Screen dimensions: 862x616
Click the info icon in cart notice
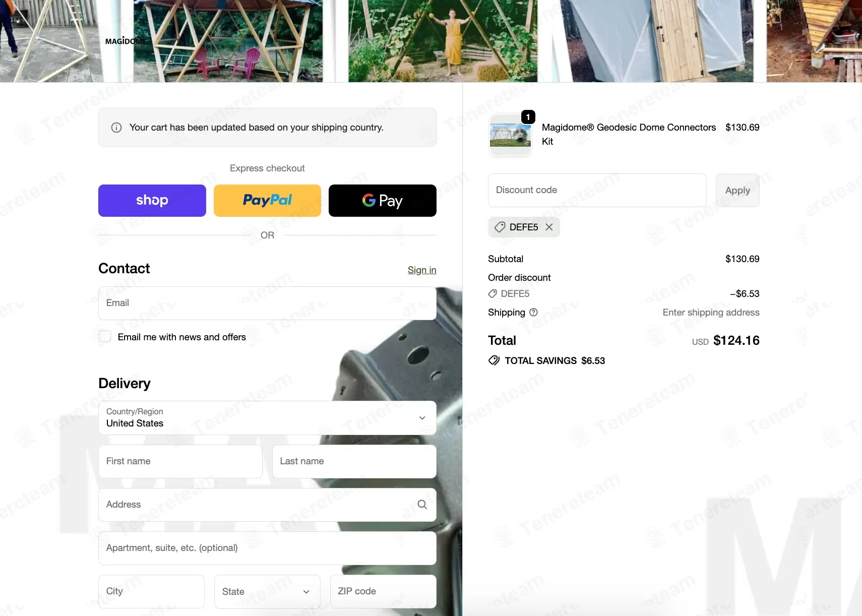(x=116, y=128)
